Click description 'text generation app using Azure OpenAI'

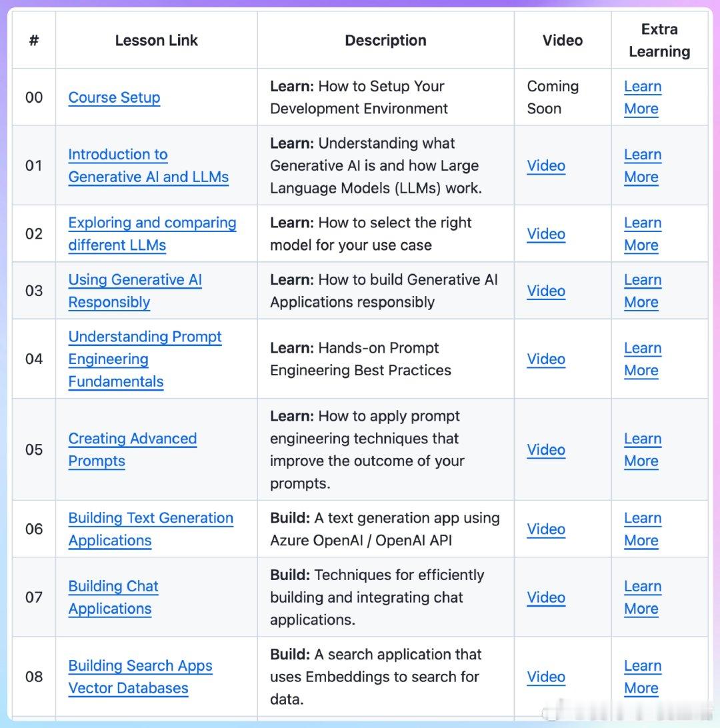coord(385,529)
